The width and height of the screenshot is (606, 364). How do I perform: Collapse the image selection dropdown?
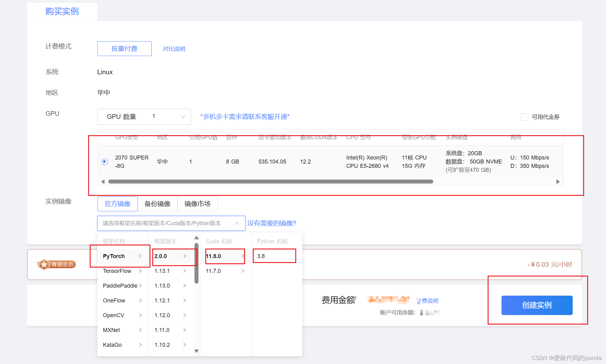click(x=237, y=223)
